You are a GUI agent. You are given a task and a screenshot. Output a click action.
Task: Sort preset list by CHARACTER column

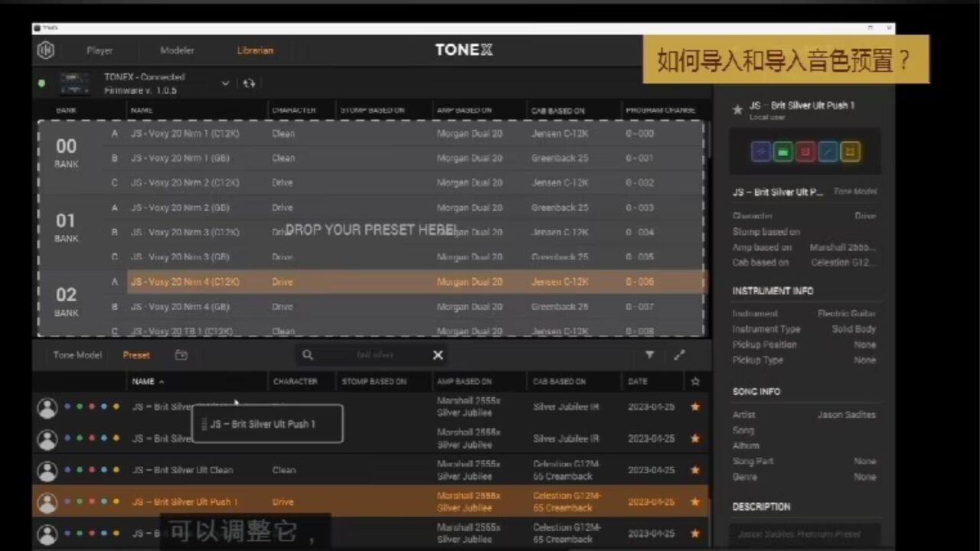pyautogui.click(x=295, y=381)
